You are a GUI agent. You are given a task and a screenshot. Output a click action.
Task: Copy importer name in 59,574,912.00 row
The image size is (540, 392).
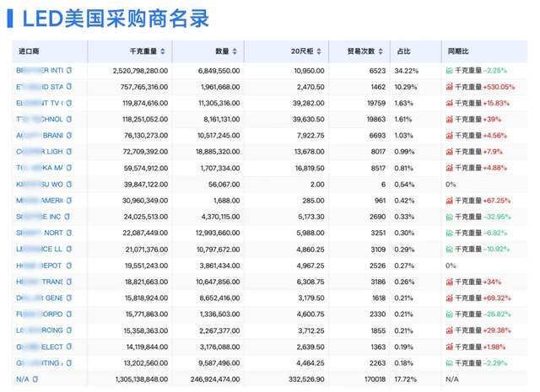tap(69, 168)
